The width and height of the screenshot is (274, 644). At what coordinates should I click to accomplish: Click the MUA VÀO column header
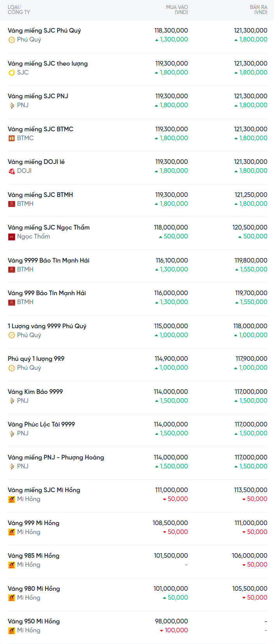coord(177,10)
